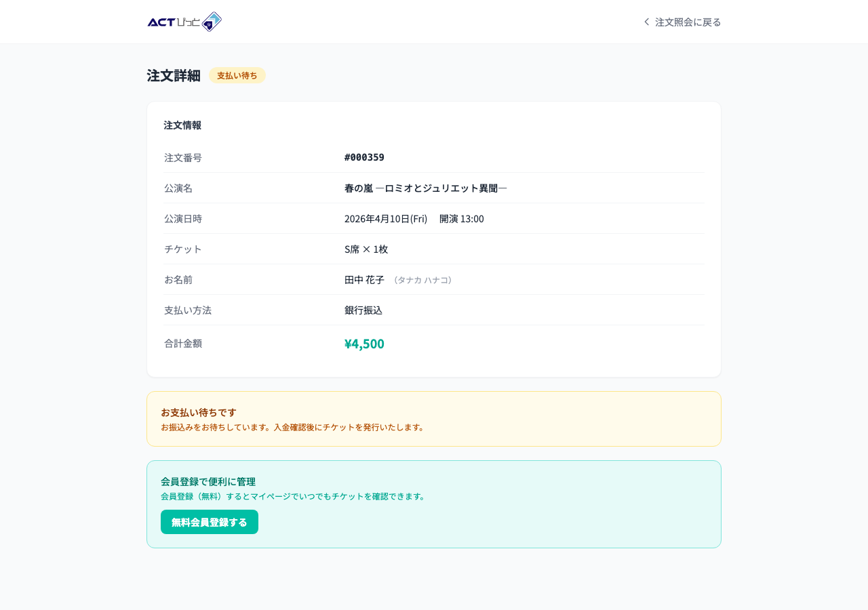Screen dimensions: 868x610
Task: Click the 会員登録で便利に管理 heading
Action: tap(208, 481)
